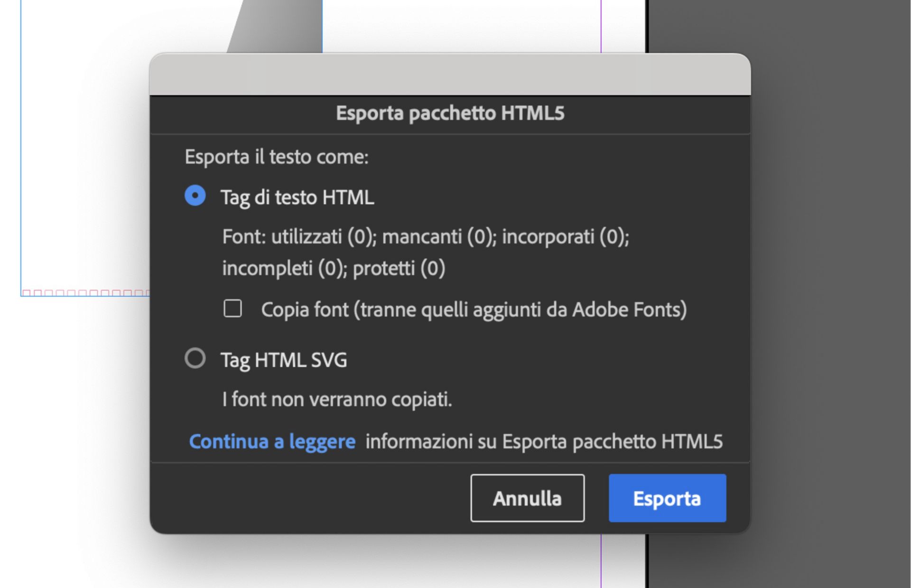The height and width of the screenshot is (588, 911).
Task: Click the 'Annulla' button
Action: coord(527,498)
